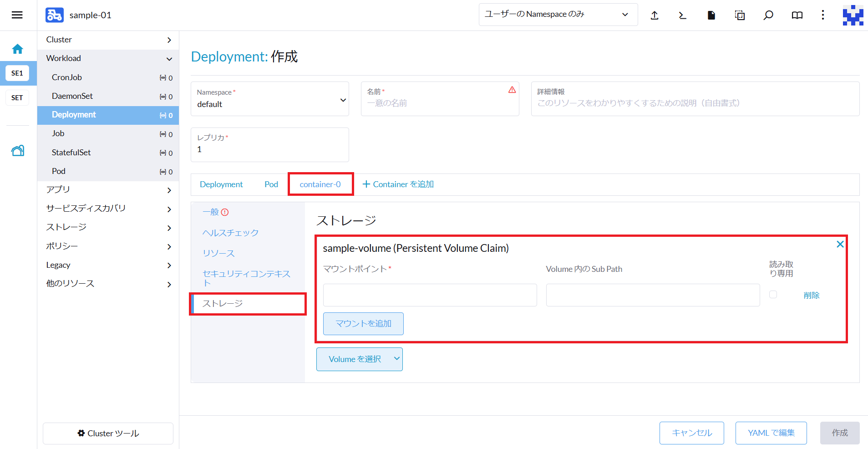Expand the Cluster section in sidebar

(108, 40)
